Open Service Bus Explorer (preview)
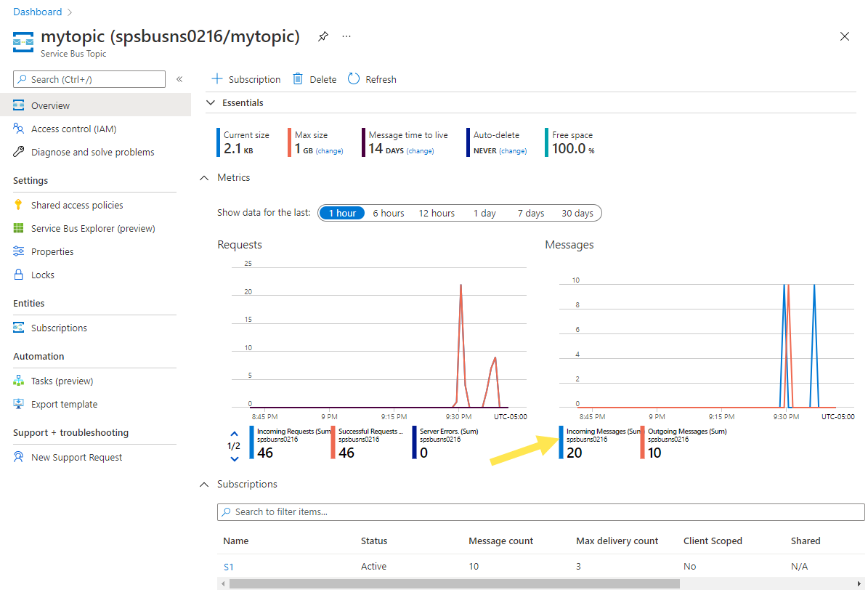868x603 pixels. pyautogui.click(x=93, y=228)
